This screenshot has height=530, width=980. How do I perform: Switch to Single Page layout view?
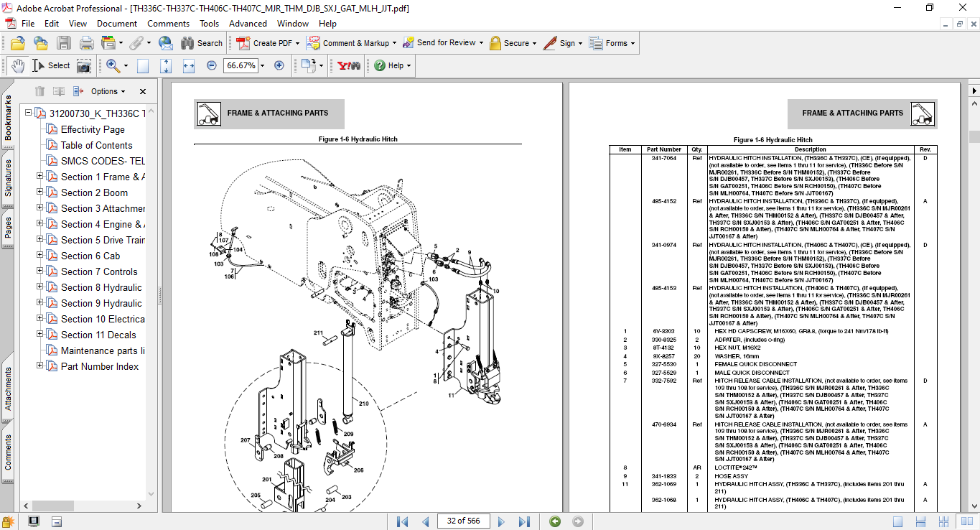(x=897, y=521)
